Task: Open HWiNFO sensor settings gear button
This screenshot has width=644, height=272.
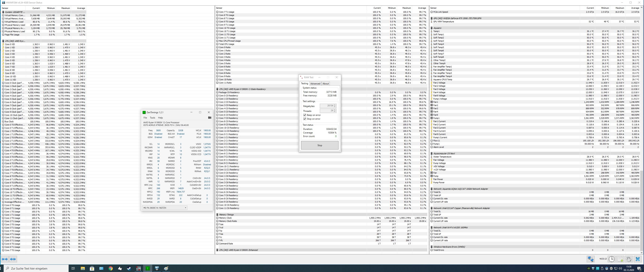Action: [629, 259]
